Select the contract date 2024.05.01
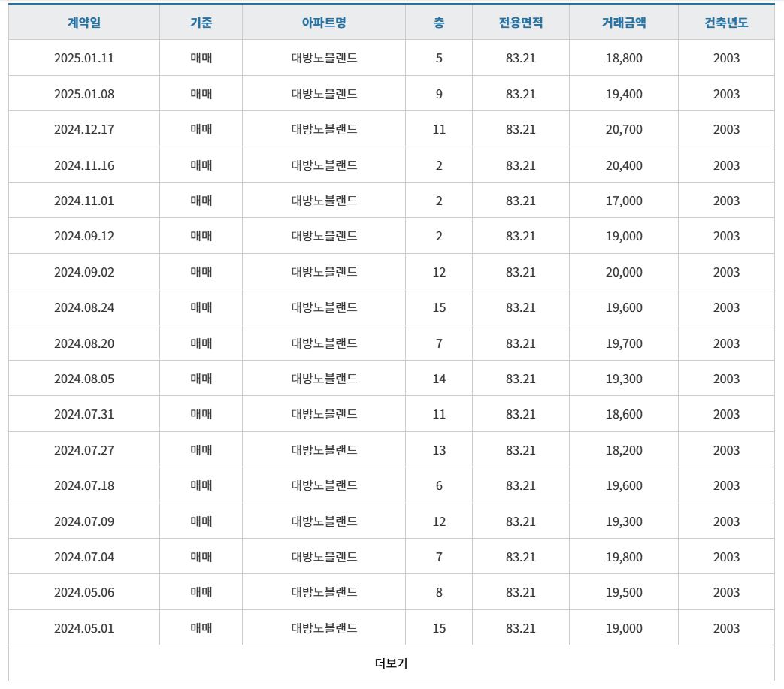Image resolution: width=784 pixels, height=689 pixels. coord(84,629)
